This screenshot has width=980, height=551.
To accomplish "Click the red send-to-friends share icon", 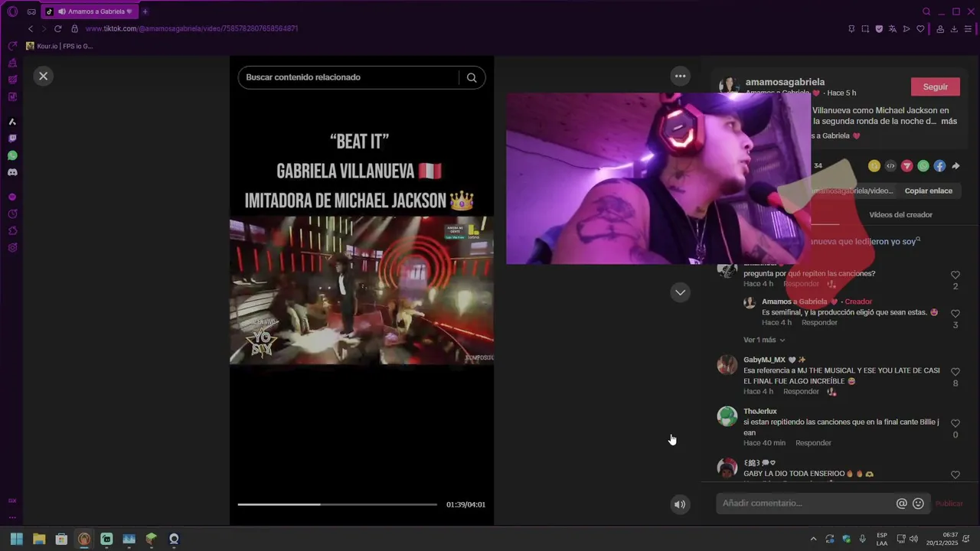I will click(x=906, y=166).
